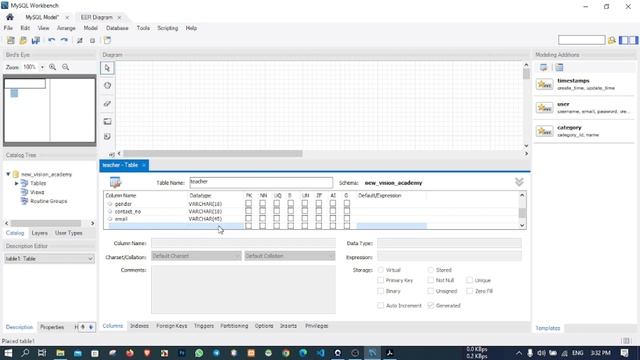
Task: Open the File menu
Action: coord(8,28)
